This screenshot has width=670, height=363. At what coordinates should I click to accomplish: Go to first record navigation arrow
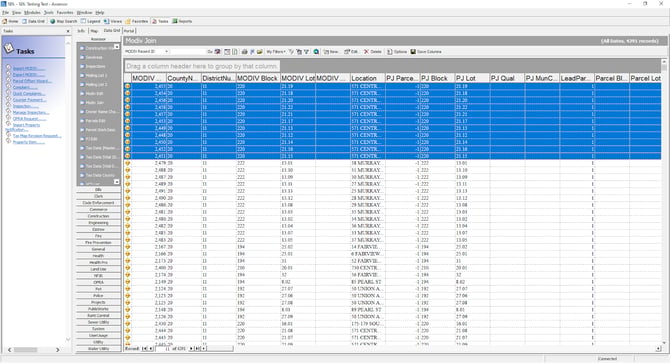tap(144, 348)
